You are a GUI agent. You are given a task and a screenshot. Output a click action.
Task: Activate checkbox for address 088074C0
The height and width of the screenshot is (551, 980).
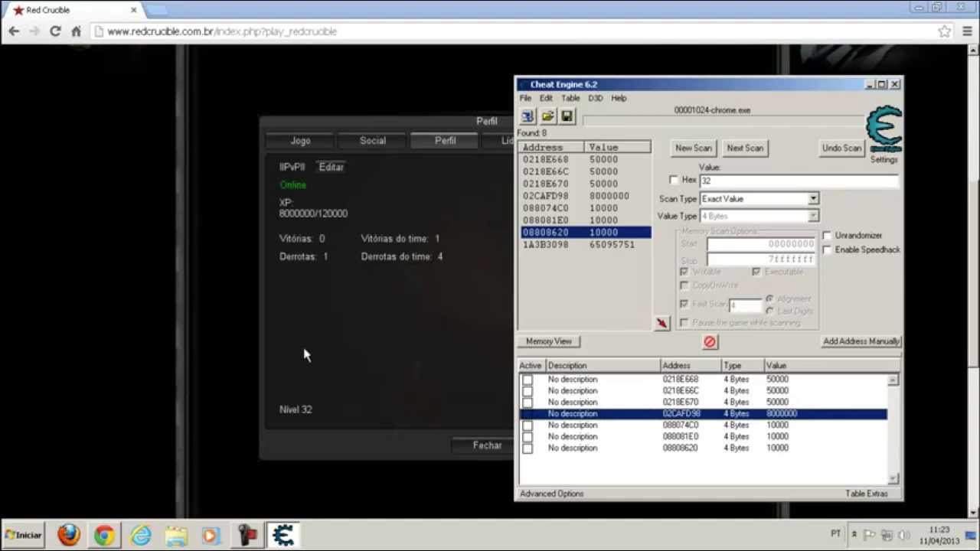[528, 425]
